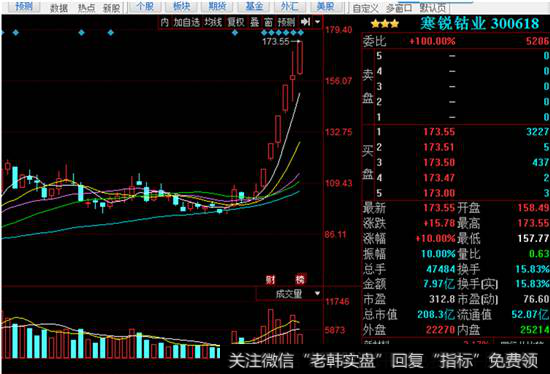The width and height of the screenshot is (550, 374).
Task: Toggle 均线 moving averages on chart
Action: pos(213,22)
